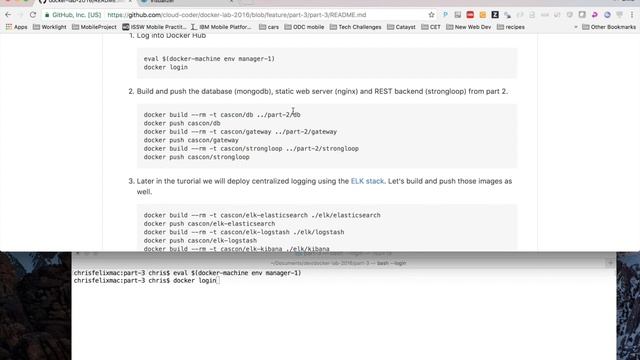Open the Chrome three-dot menu
The width and height of the screenshot is (640, 360).
(x=632, y=15)
